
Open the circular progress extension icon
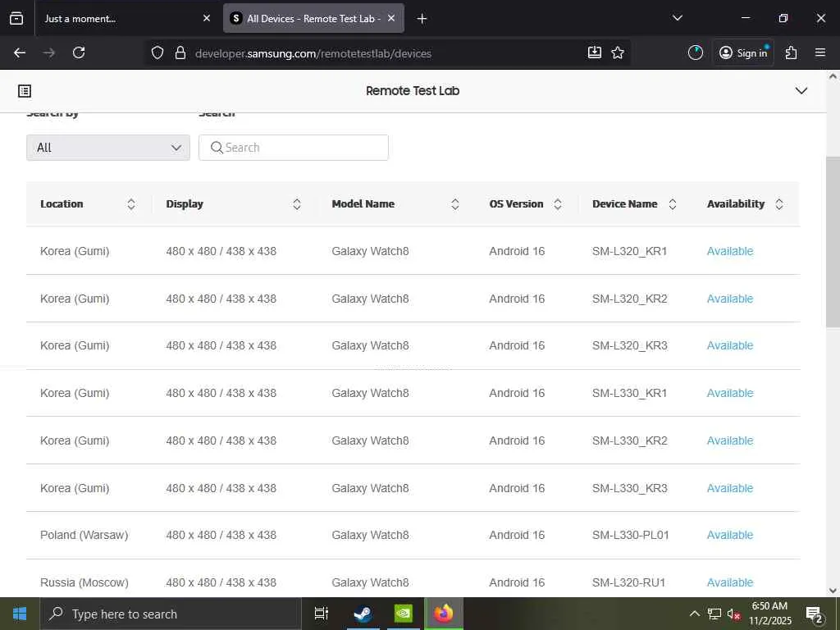tap(696, 52)
